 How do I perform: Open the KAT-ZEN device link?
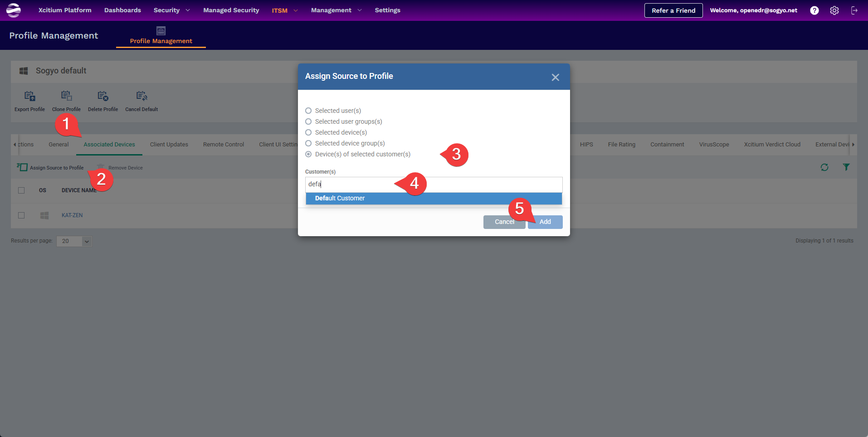click(72, 215)
